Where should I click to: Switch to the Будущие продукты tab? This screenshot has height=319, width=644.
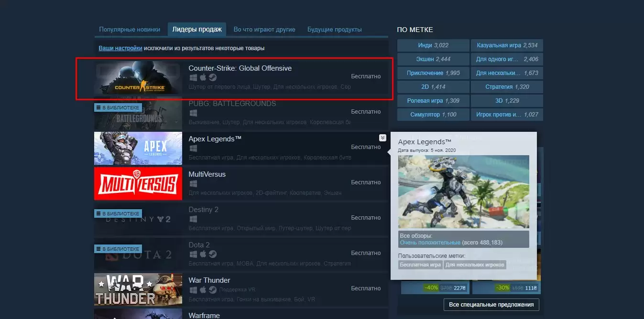[335, 30]
